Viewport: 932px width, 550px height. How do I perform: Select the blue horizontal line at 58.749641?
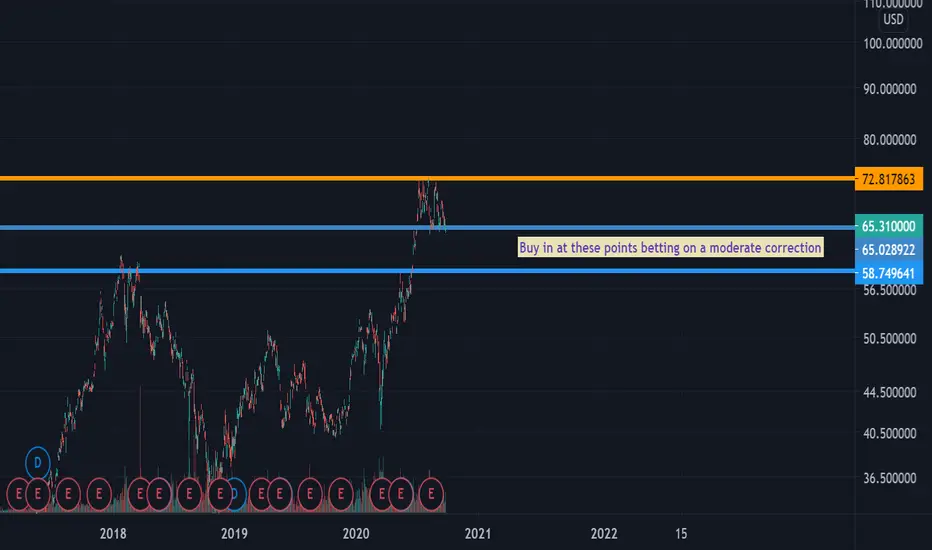[427, 271]
